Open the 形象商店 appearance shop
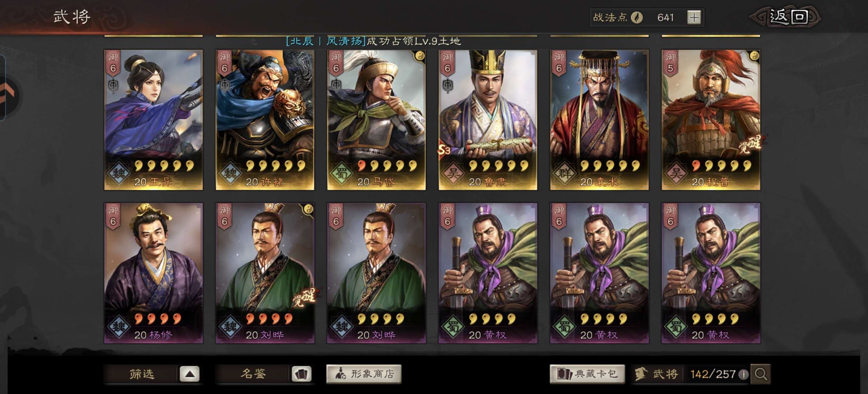The image size is (868, 394). 364,374
